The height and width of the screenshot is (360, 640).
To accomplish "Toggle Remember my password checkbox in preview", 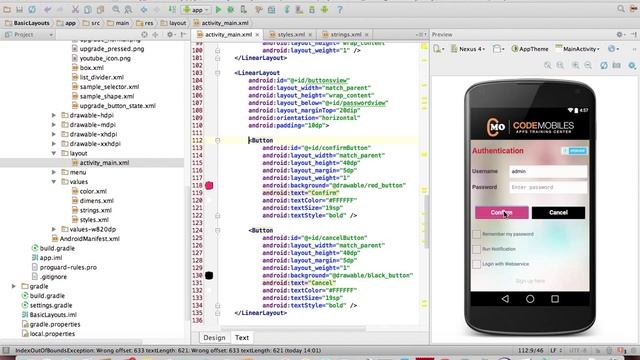I will pos(476,234).
